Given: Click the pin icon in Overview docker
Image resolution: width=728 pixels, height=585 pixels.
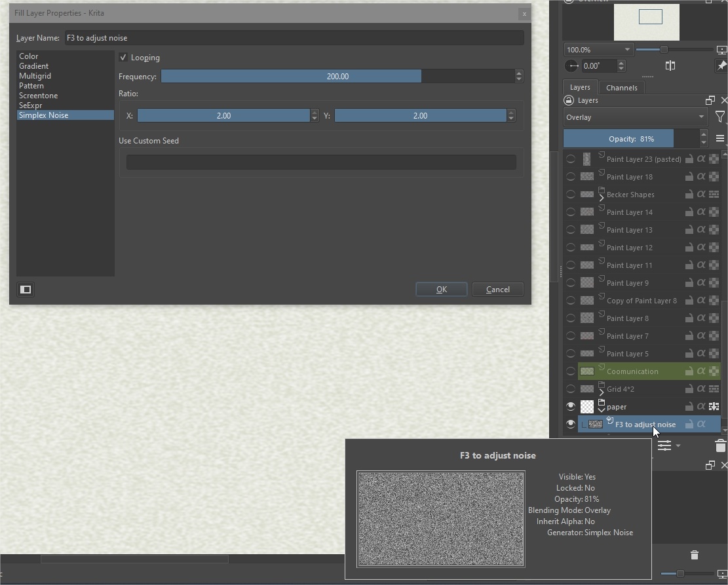Looking at the screenshot, I should [721, 66].
